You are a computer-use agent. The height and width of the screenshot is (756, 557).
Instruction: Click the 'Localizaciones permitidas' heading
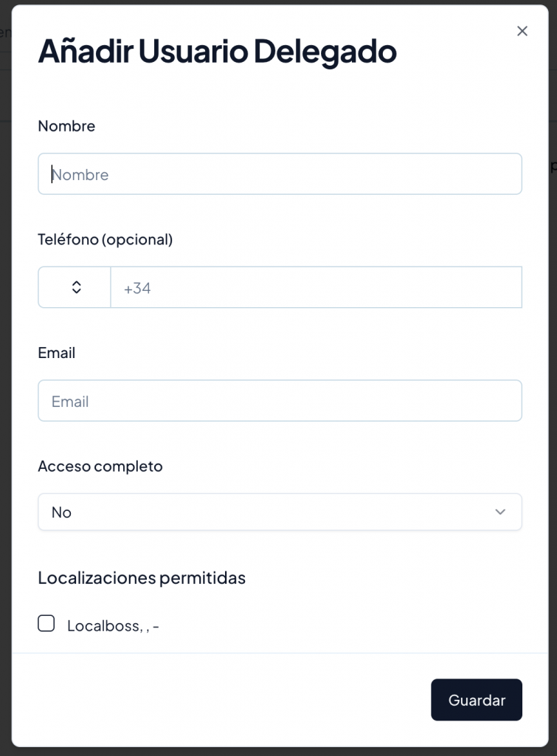[x=142, y=578]
